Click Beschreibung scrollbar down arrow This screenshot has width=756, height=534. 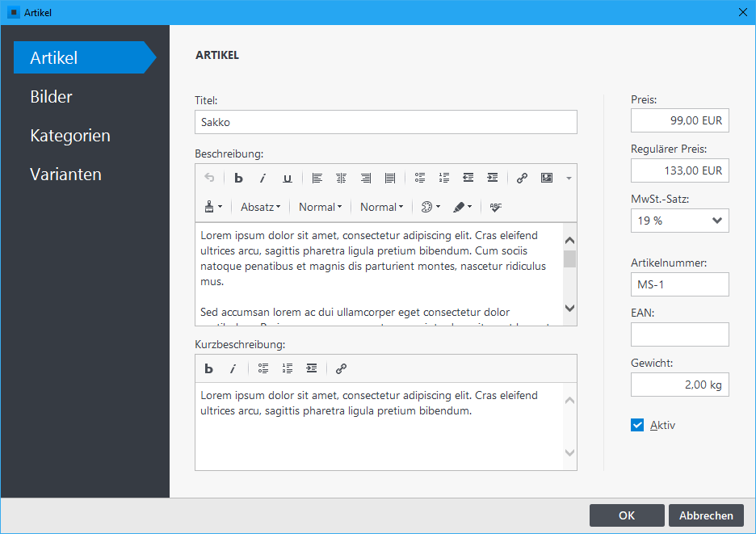click(569, 309)
